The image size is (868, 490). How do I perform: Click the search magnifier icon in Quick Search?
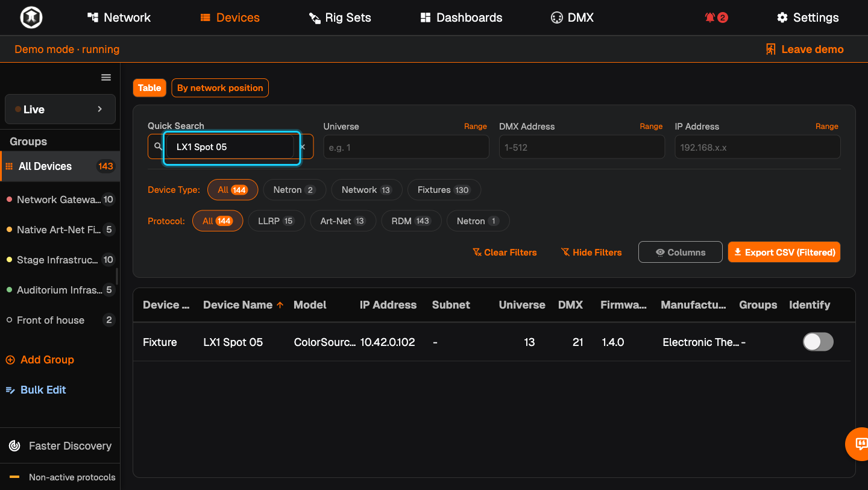point(158,146)
